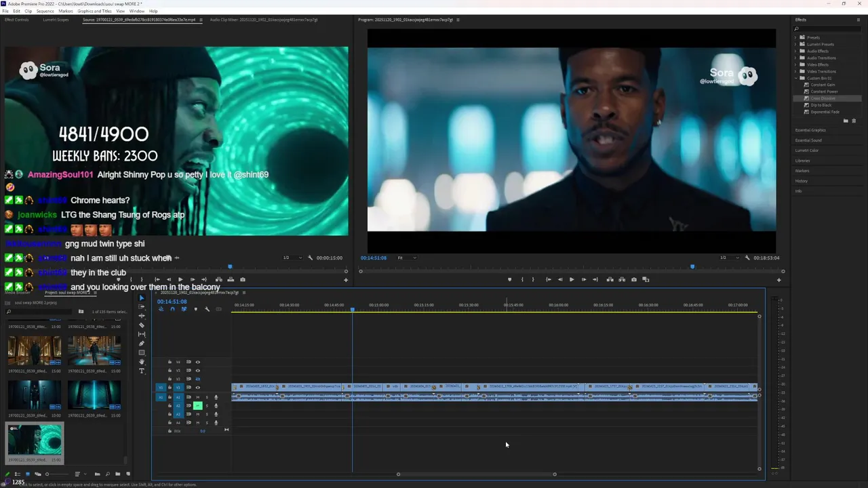
Task: Toggle linked selection in timeline
Action: tap(184, 309)
